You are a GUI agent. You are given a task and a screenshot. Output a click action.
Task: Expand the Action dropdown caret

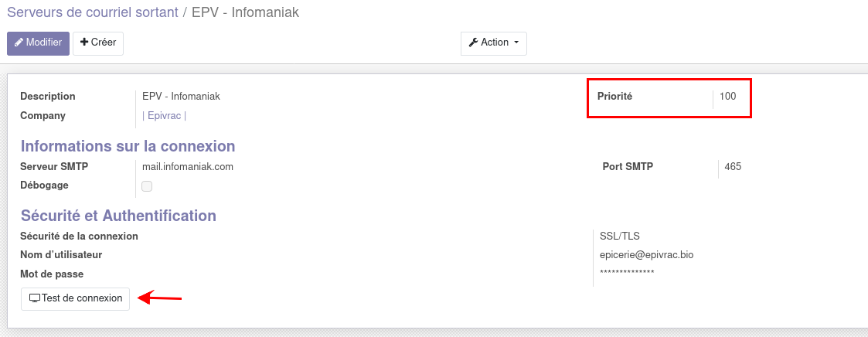coord(516,43)
